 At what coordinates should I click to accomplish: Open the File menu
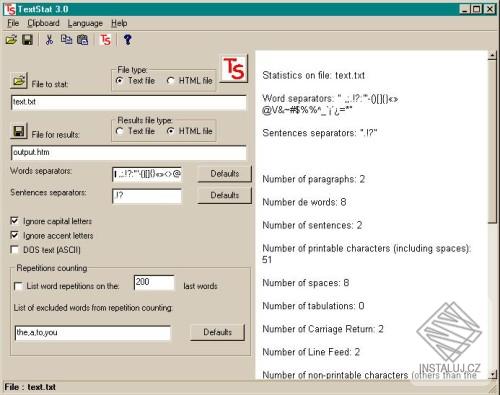point(13,23)
